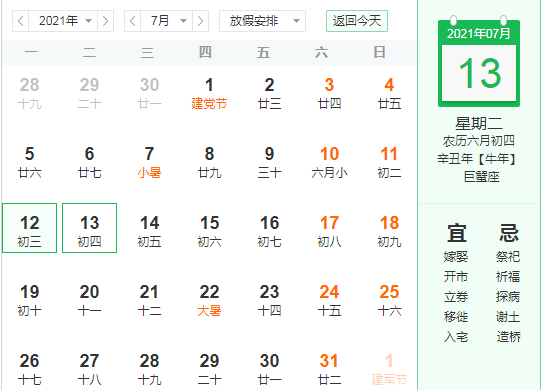Click 谢土 under 忌

[508, 316]
